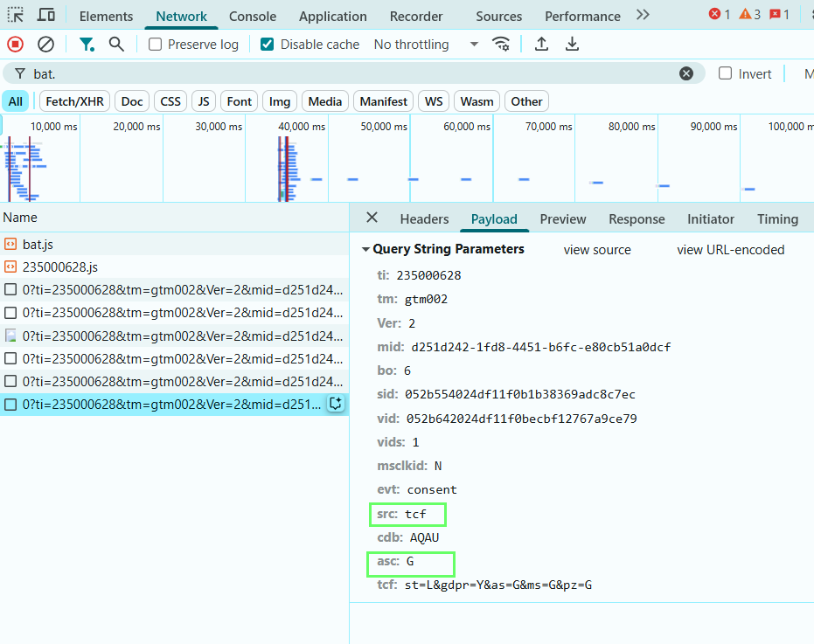814x644 pixels.
Task: Click the AI assistance icon on selected request
Action: pyautogui.click(x=336, y=404)
